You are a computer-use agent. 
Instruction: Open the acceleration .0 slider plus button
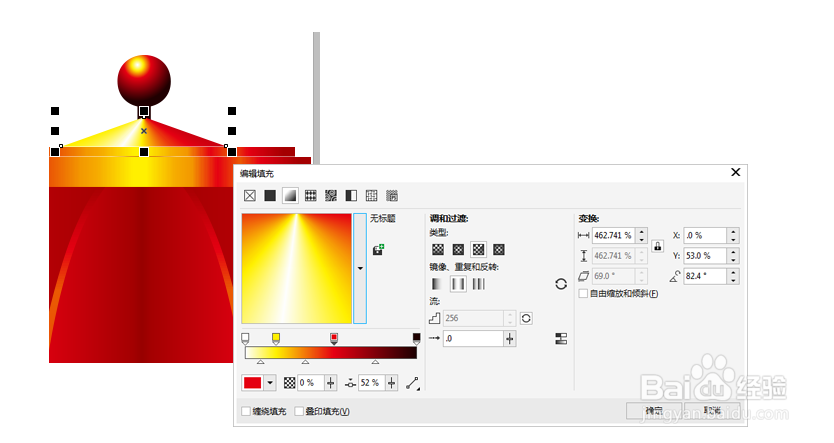pos(510,339)
